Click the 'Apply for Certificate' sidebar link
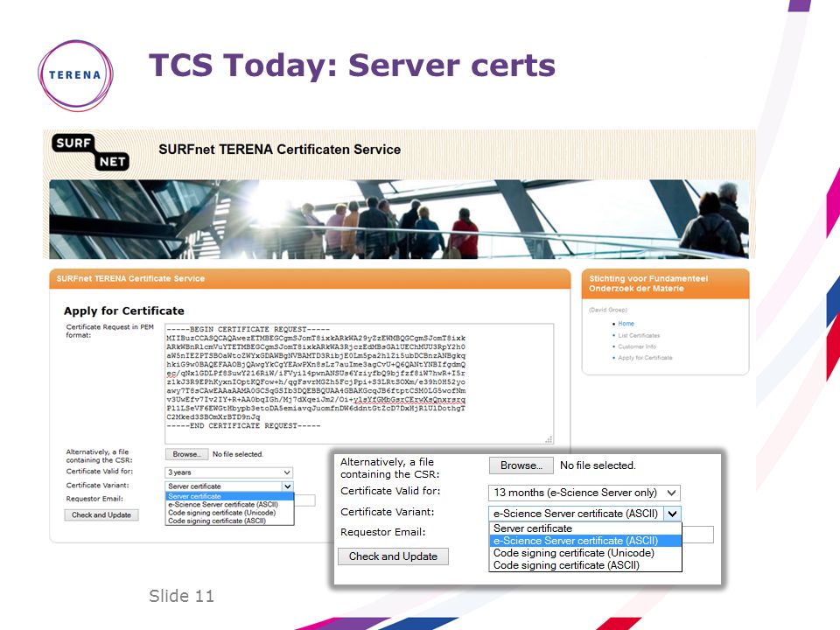The width and height of the screenshot is (840, 630). (645, 358)
